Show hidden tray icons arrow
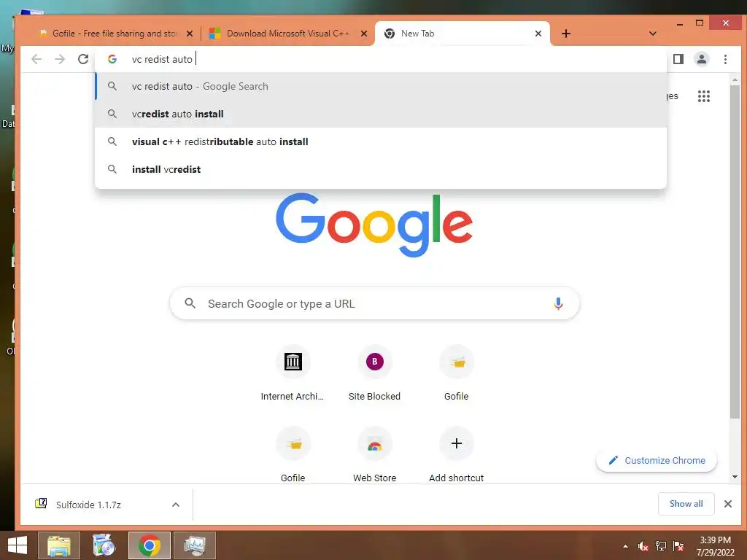Viewport: 747px width, 560px height. click(625, 547)
